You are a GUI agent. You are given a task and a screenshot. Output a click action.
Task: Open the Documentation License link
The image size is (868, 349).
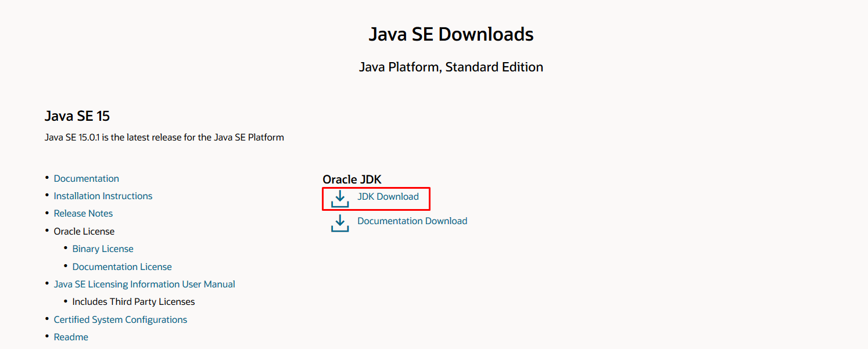(x=122, y=267)
